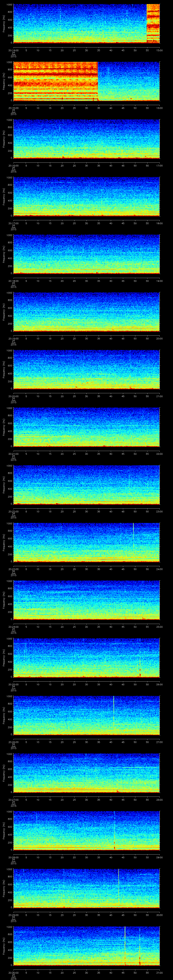Click the '31:00' end label of the last time axis

(x=160, y=972)
